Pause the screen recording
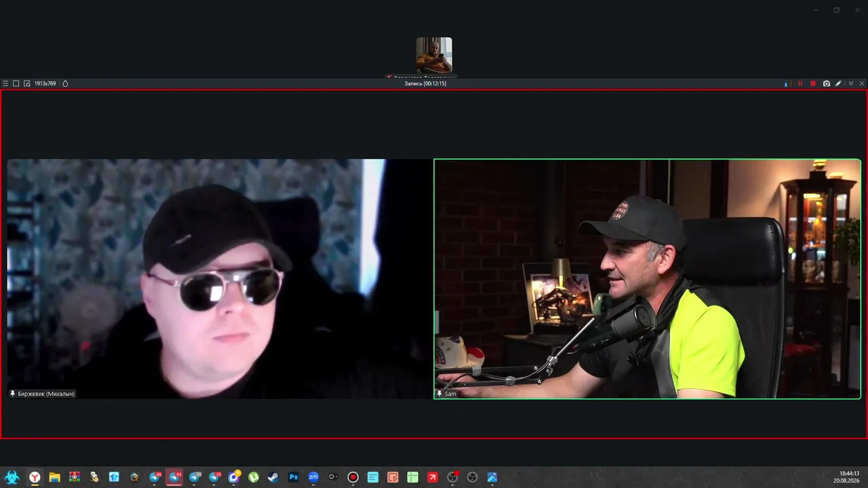 [x=800, y=83]
